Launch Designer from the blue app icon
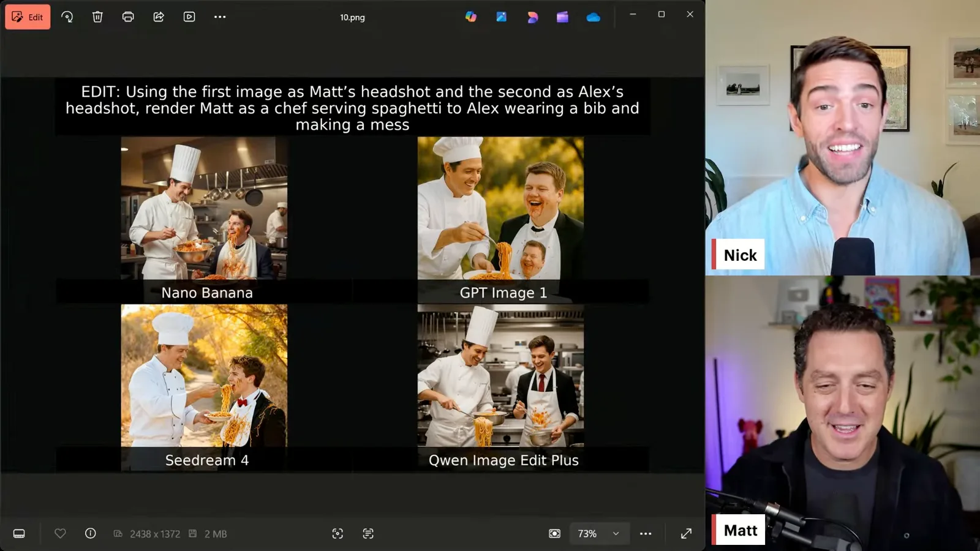The height and width of the screenshot is (551, 980). coord(501,17)
